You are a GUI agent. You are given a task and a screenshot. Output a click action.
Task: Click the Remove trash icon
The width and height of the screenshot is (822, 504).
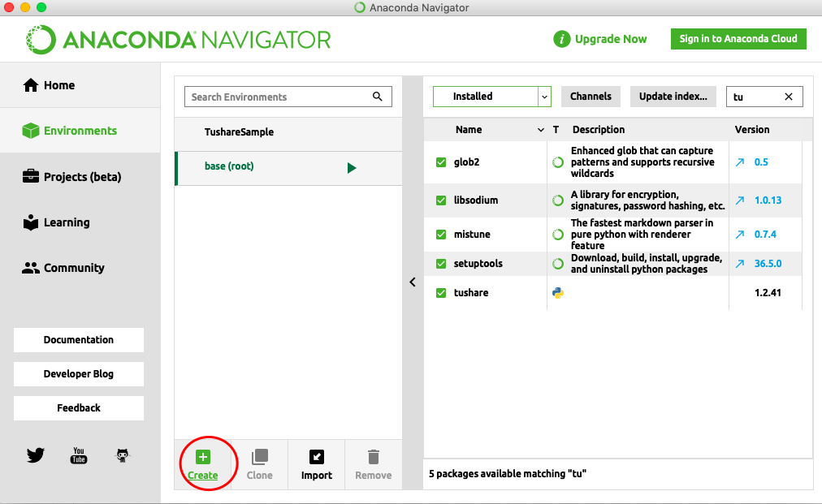point(374,457)
